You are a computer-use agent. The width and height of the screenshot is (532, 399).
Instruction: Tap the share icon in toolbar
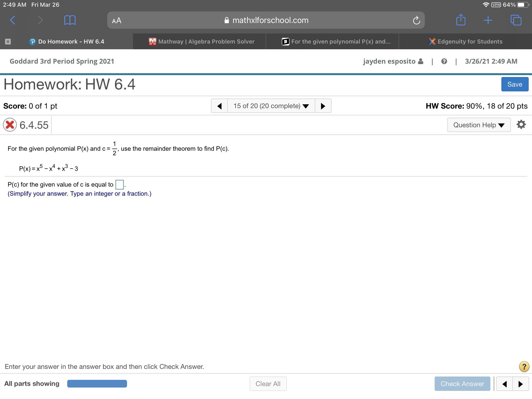pos(460,20)
